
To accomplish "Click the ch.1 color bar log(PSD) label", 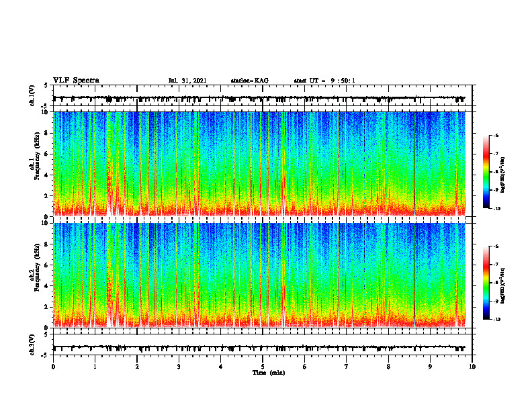I will click(503, 175).
